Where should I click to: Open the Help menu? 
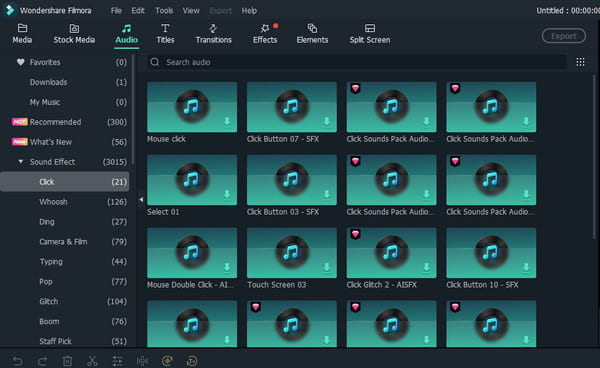tap(249, 11)
